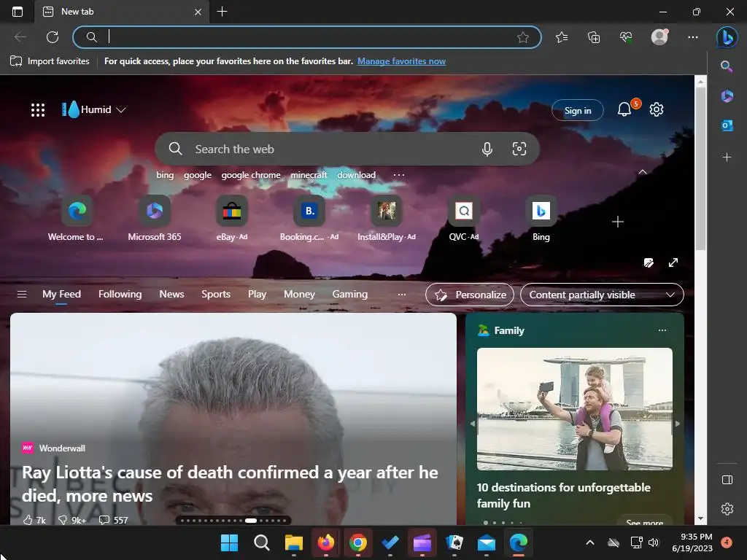Edit background with image pencil icon
The height and width of the screenshot is (560, 747).
click(649, 262)
